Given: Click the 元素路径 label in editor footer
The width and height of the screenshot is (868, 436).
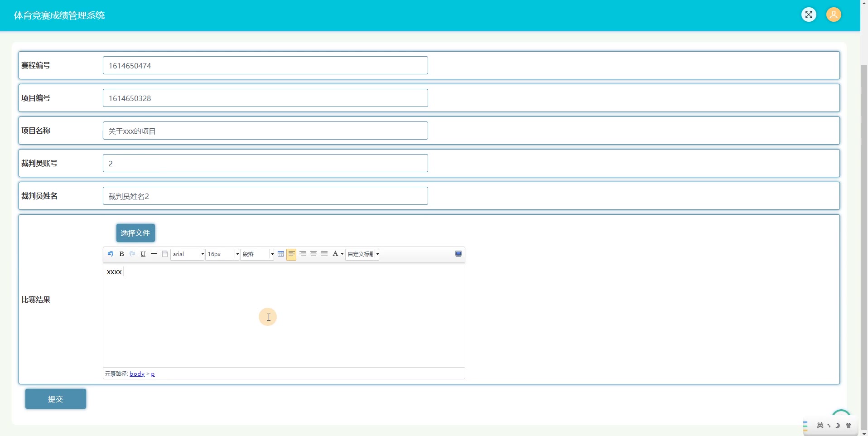Looking at the screenshot, I should coord(116,374).
